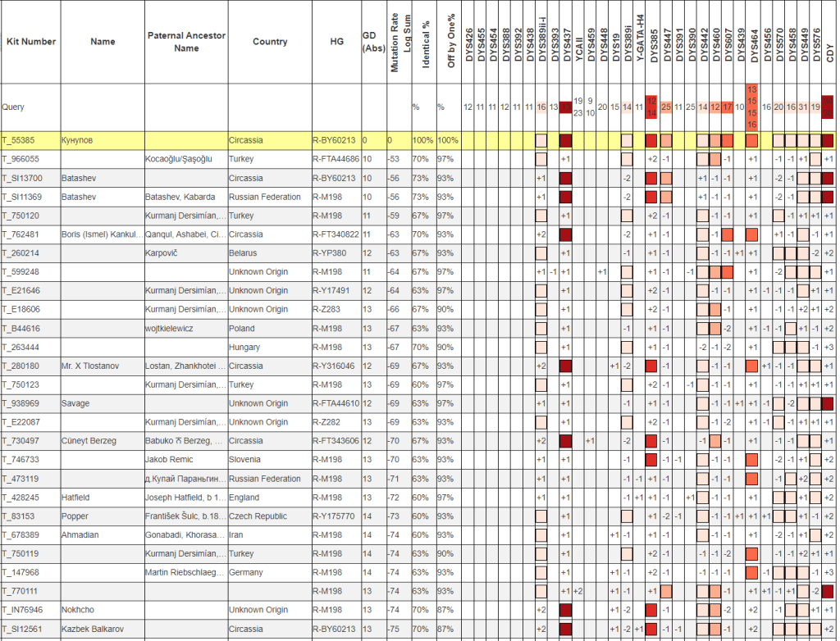Click paternal ancestor Jakob Remic

[x=170, y=460]
